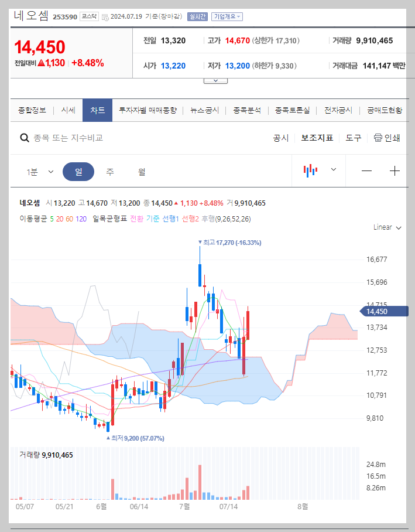The height and width of the screenshot is (532, 415).
Task: Open the calendar icon next to the date
Action: pos(105,16)
